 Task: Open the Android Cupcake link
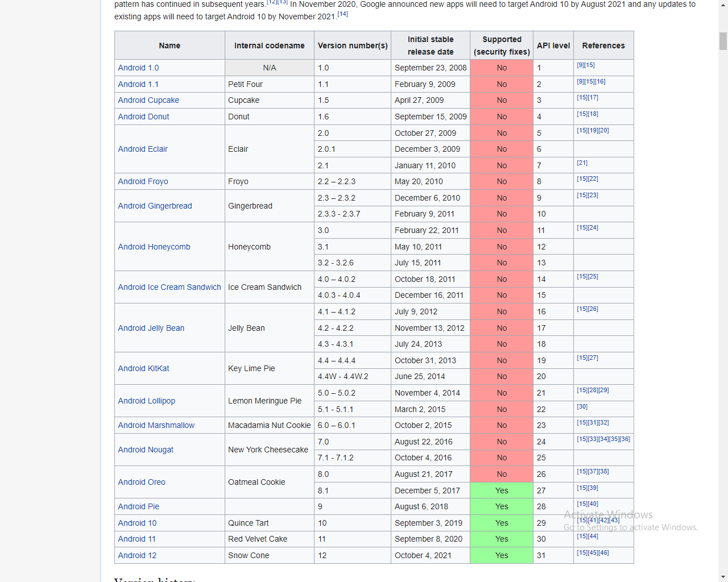pos(148,100)
